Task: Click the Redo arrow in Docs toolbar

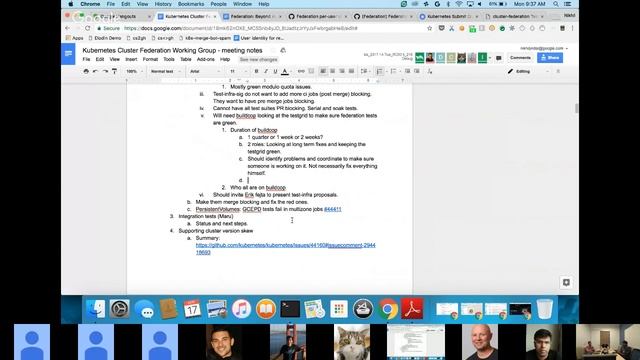Action: point(105,71)
